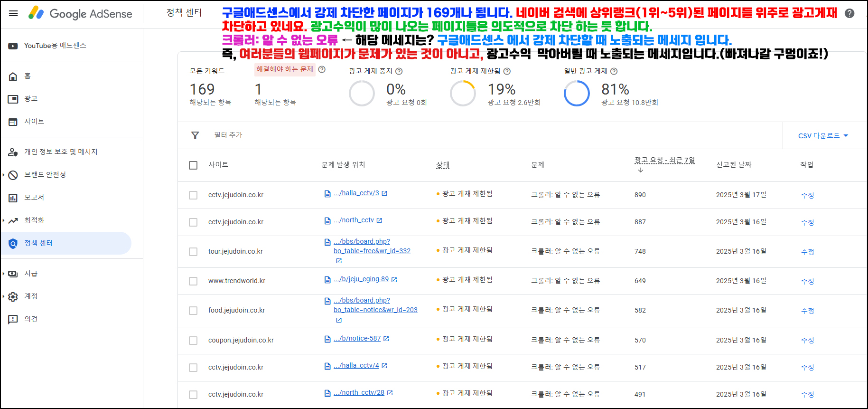Image resolution: width=868 pixels, height=409 pixels.
Task: Open external link icon for notice-587
Action: coord(386,339)
